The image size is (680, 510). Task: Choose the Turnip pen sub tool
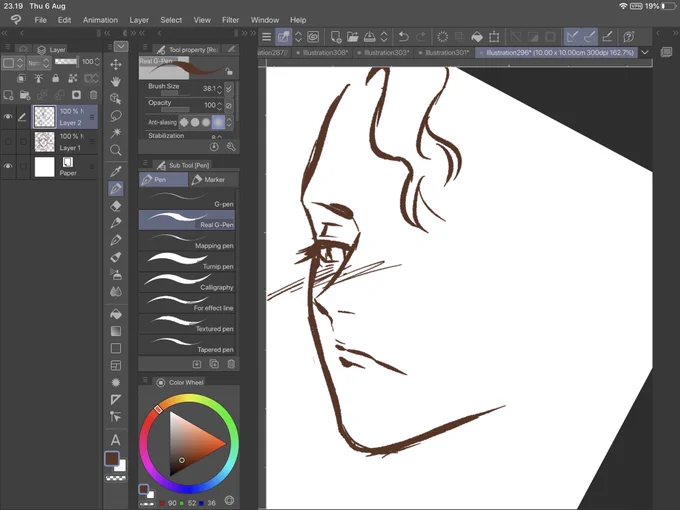point(187,262)
